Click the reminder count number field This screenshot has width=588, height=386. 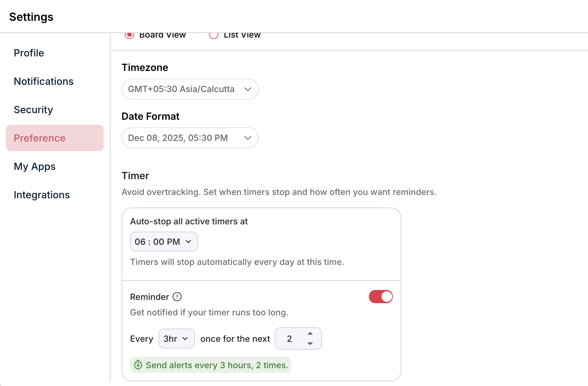tap(289, 339)
